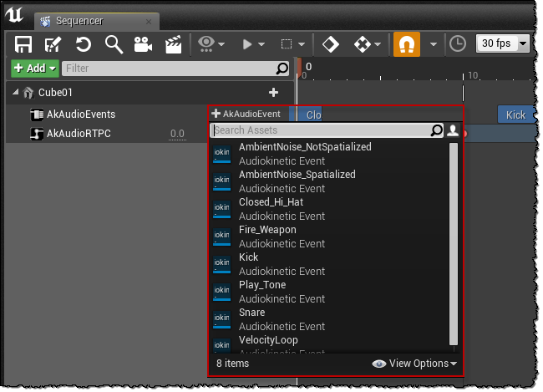Click the Kick clip on the timeline
This screenshot has height=392, width=543.
coord(516,115)
